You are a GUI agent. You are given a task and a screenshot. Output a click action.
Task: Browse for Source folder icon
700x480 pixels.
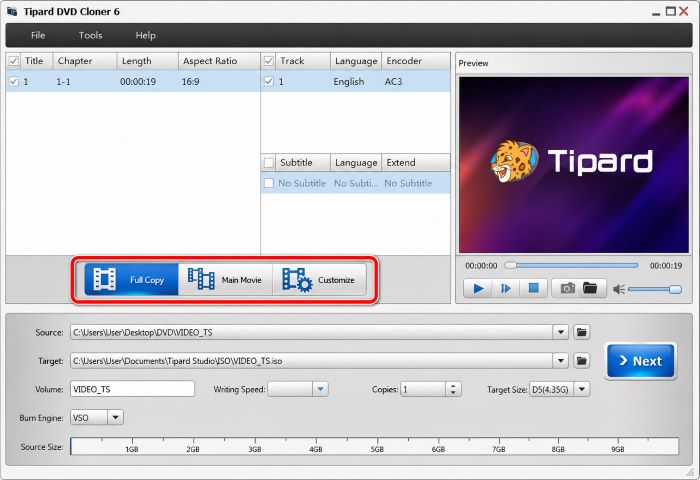582,332
